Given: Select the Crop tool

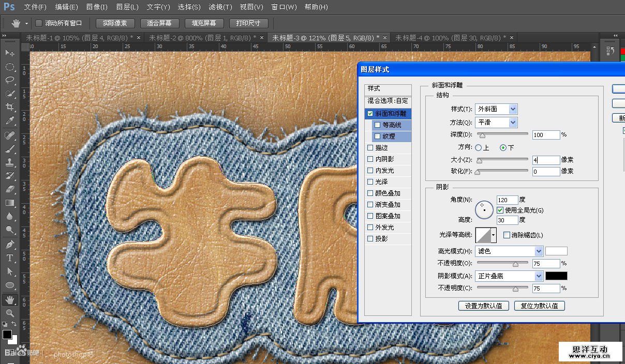Looking at the screenshot, I should pyautogui.click(x=9, y=107).
